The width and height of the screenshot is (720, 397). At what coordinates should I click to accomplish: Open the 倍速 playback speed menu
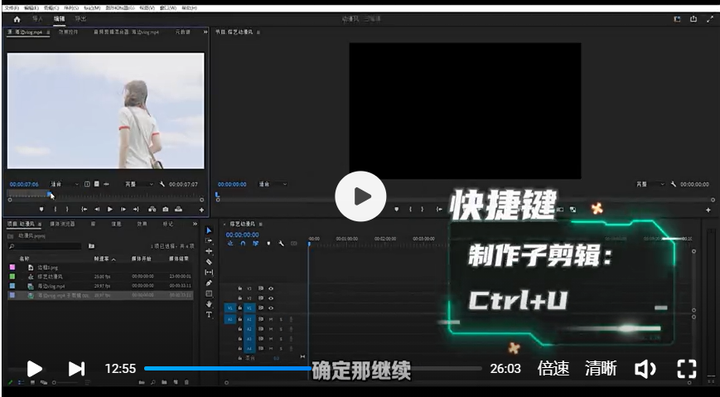tap(553, 369)
